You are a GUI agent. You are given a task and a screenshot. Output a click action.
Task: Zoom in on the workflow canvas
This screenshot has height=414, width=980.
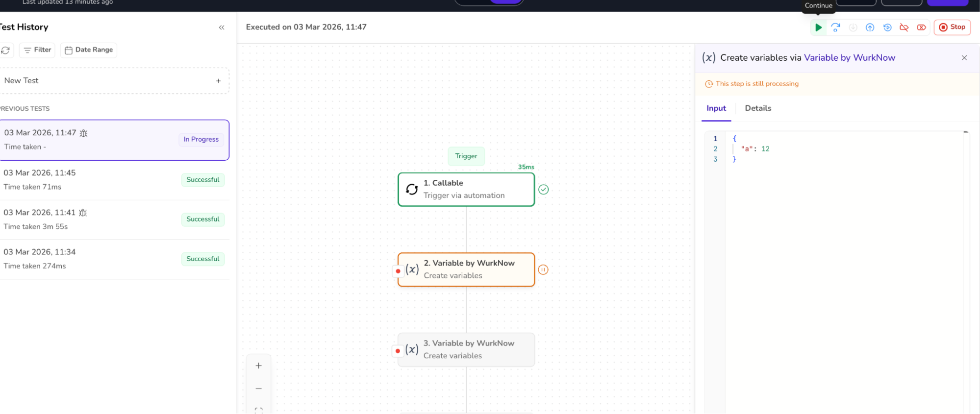[x=259, y=365]
